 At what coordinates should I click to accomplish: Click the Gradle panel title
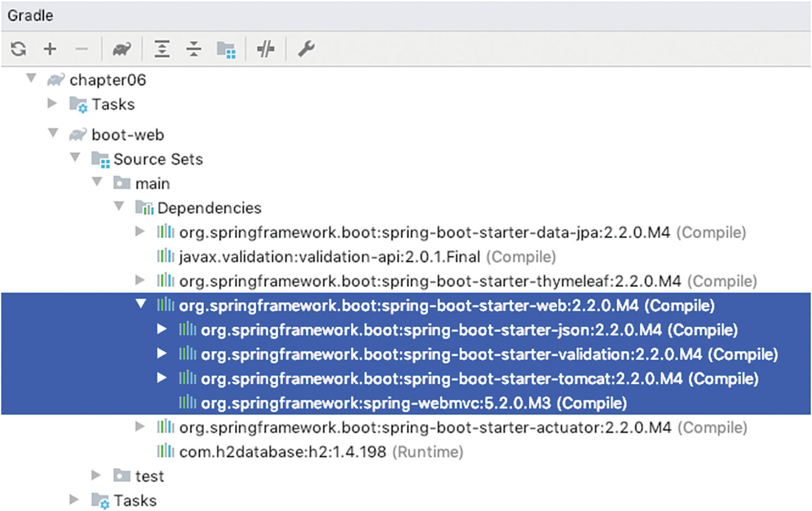[30, 15]
